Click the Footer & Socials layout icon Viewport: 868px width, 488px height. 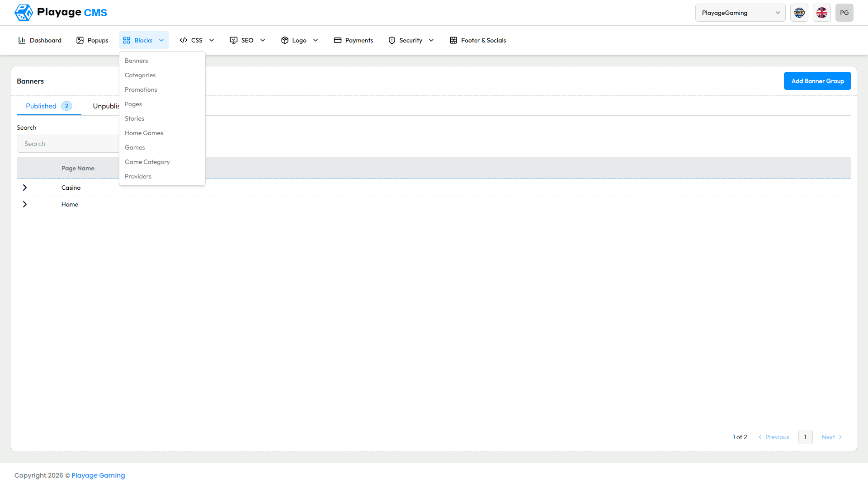point(453,40)
